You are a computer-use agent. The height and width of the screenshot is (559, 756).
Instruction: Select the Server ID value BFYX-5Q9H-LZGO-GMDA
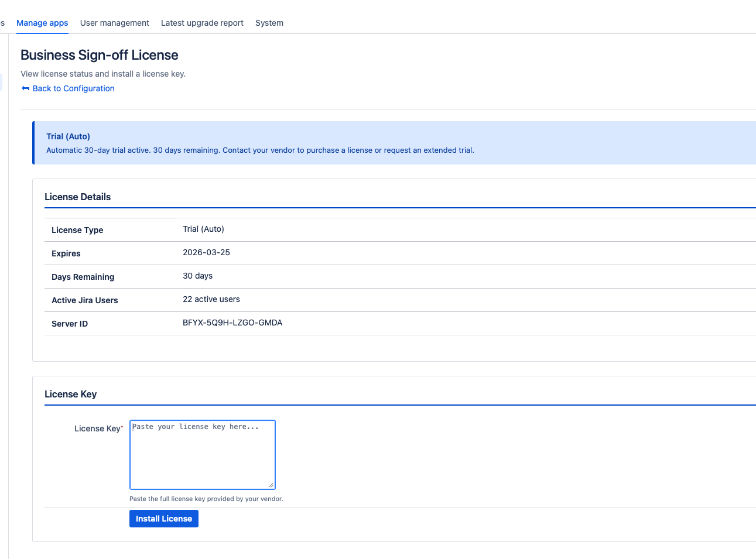click(x=232, y=323)
